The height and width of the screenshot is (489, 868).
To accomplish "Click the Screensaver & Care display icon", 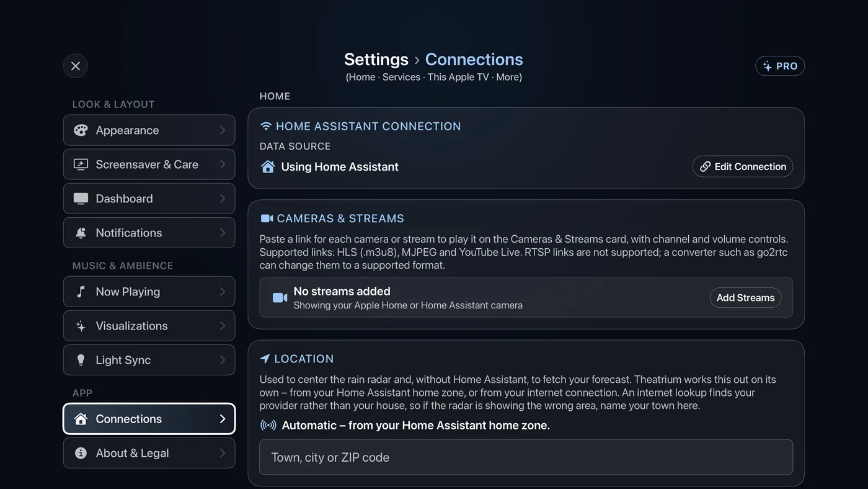I will click(81, 164).
